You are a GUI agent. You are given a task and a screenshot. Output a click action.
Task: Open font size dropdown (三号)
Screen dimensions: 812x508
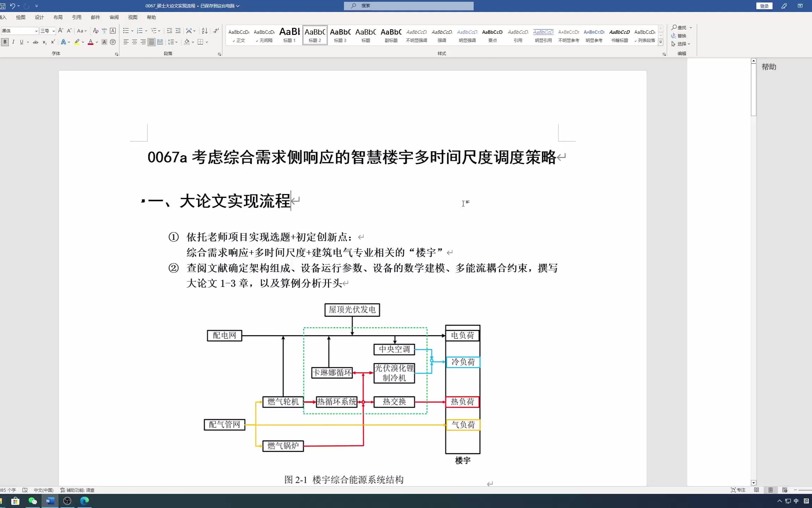click(54, 31)
